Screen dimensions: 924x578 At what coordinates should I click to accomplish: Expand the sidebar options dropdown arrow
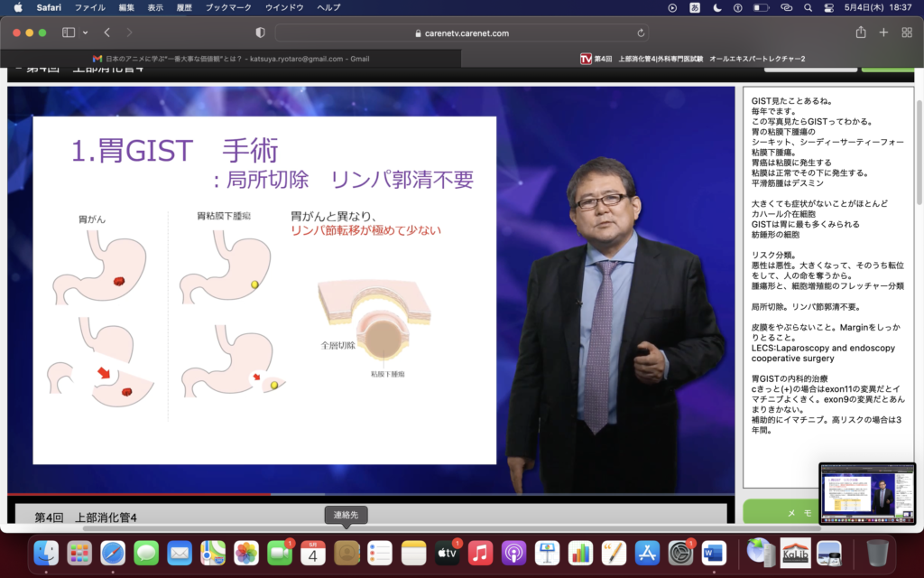(86, 33)
